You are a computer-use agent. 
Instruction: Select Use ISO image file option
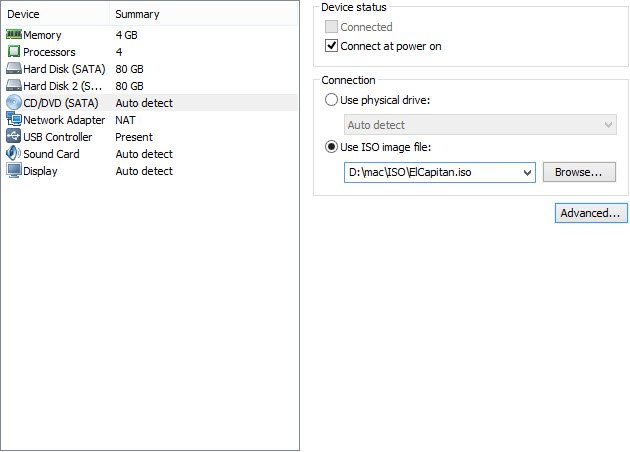pos(331,147)
